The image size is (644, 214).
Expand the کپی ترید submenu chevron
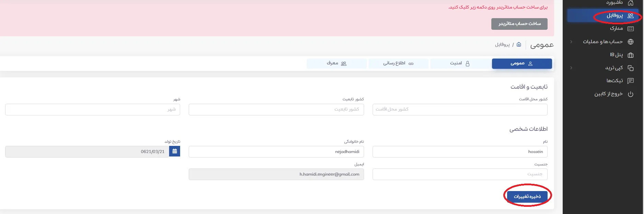coord(571,68)
